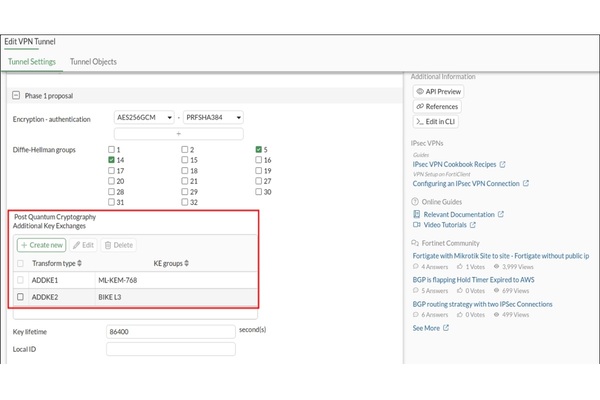600x400 pixels.
Task: Uncheck Diffie-Hellman group 14
Action: pyautogui.click(x=112, y=160)
